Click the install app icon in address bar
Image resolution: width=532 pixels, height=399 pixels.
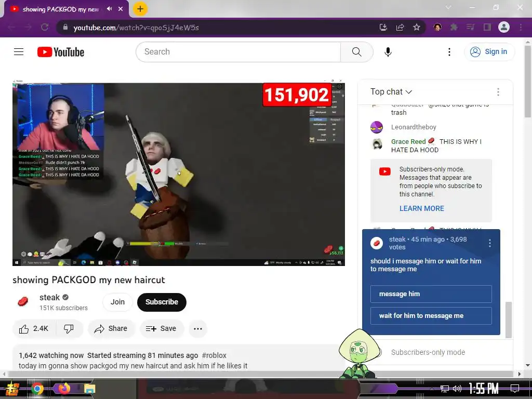383,27
